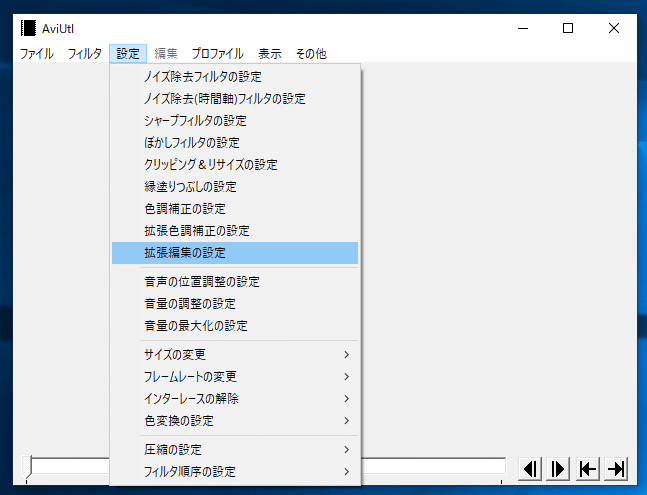Click the highlighted 拡張編集の設定 item
The image size is (647, 495).
coord(235,253)
